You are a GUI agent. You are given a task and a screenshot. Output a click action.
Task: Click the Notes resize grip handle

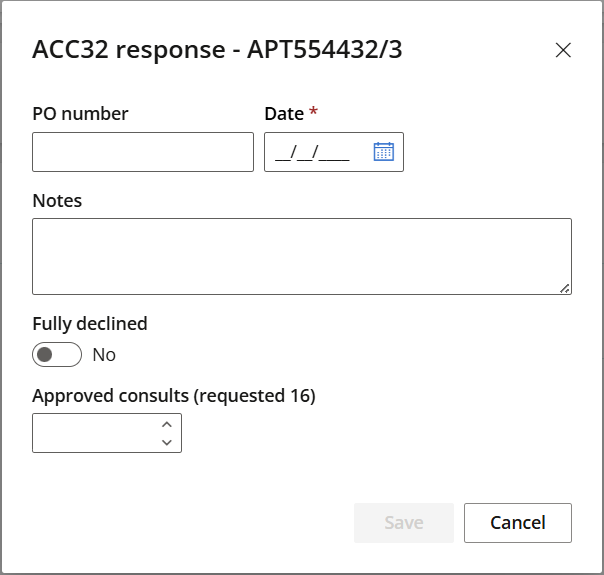(x=565, y=288)
